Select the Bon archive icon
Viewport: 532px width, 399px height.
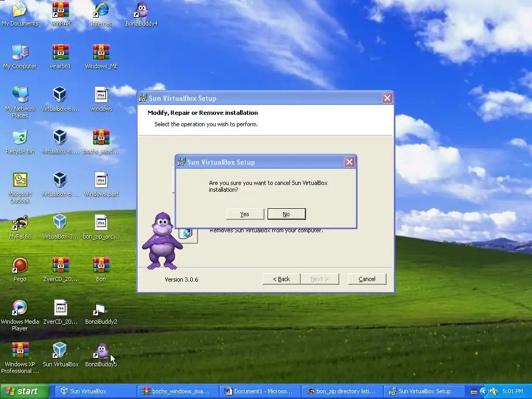click(x=101, y=270)
